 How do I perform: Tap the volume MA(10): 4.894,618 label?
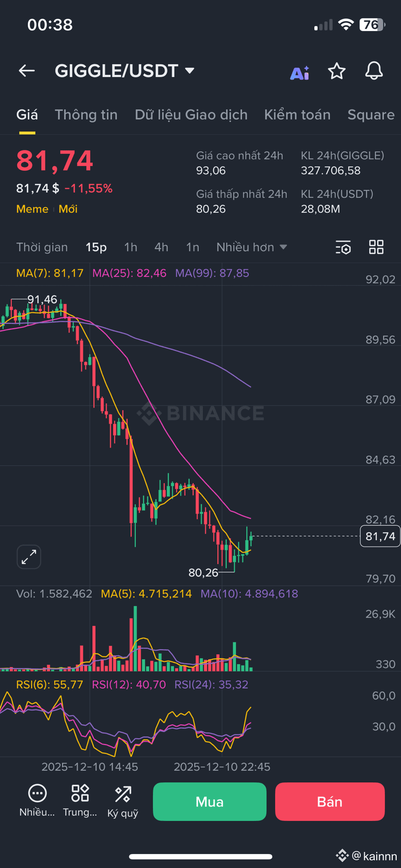pos(249,594)
